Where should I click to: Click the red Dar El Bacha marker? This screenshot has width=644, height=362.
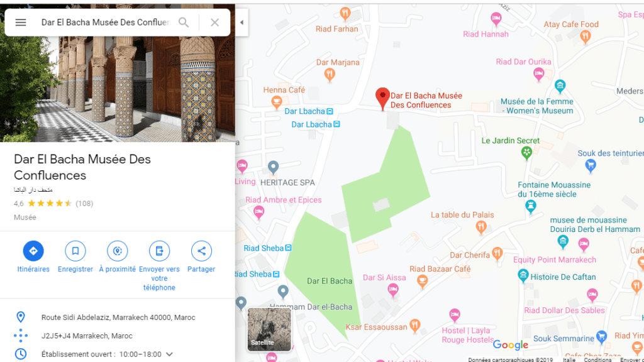382,99
